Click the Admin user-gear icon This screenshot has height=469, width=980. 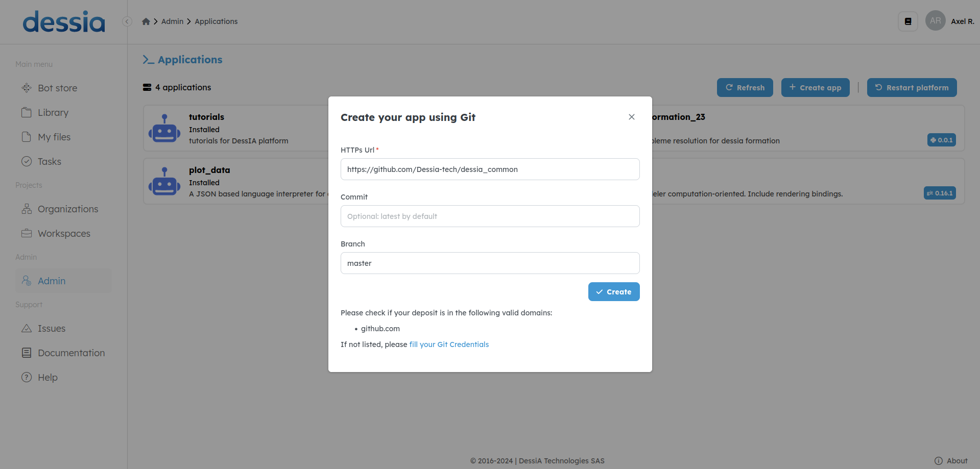27,281
